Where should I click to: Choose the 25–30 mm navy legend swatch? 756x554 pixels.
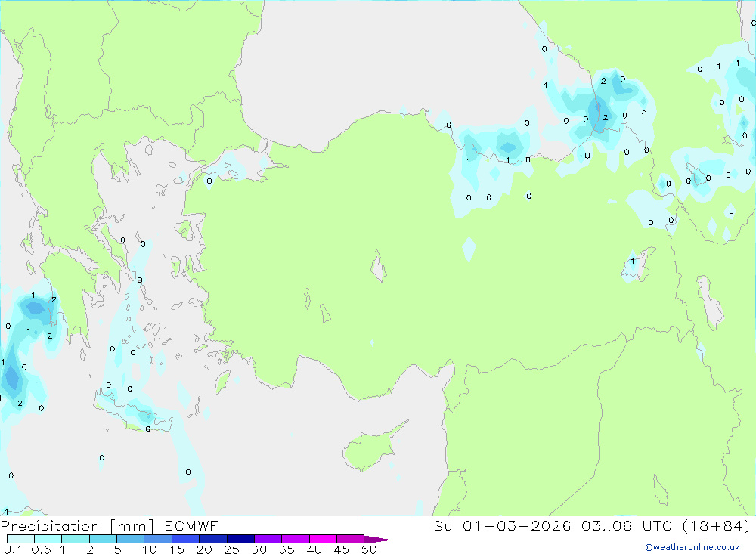(240, 539)
